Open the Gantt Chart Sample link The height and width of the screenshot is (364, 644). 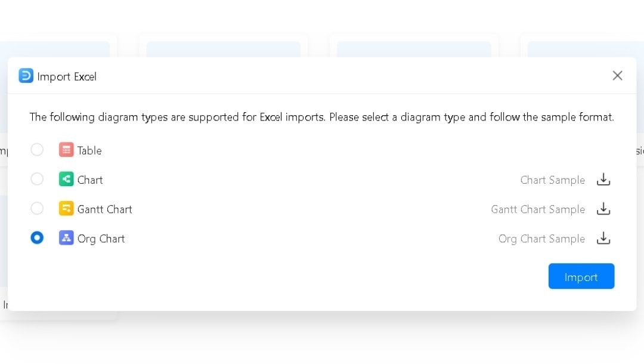point(537,209)
